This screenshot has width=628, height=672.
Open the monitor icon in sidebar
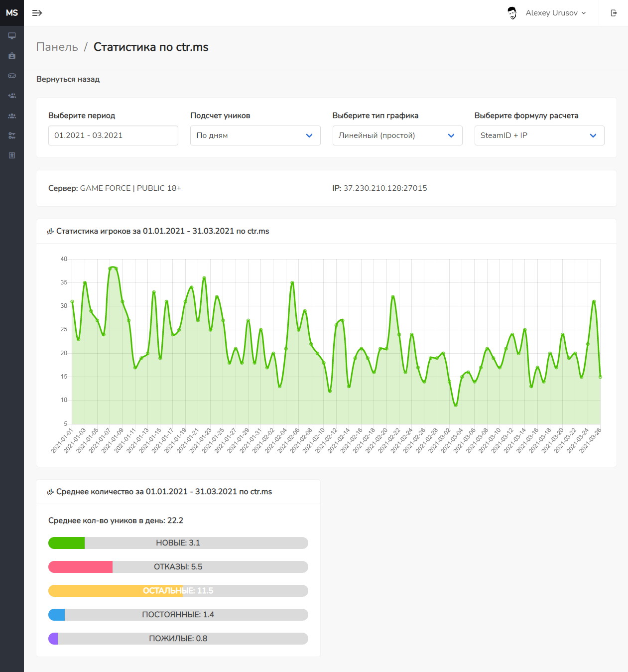click(12, 36)
